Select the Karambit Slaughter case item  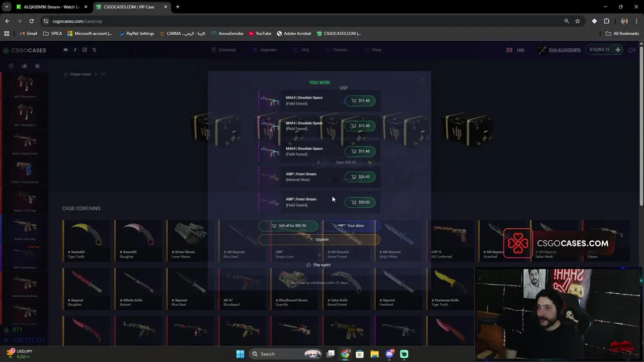tap(138, 241)
